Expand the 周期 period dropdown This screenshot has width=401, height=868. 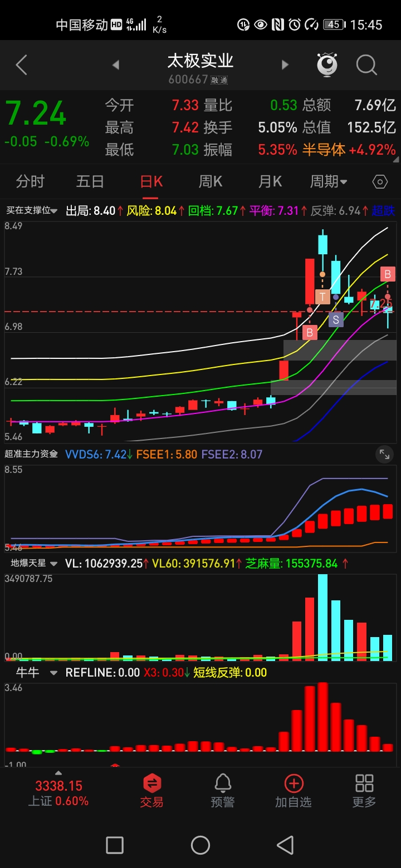tap(329, 182)
